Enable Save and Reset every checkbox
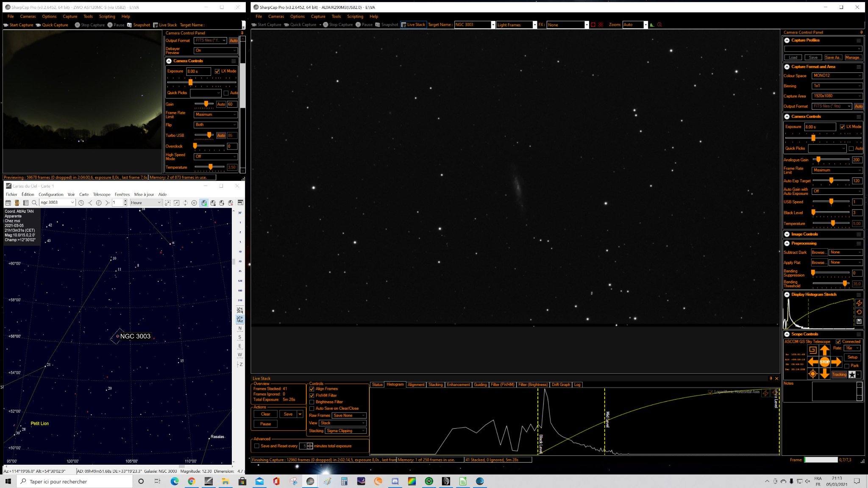 (x=256, y=446)
